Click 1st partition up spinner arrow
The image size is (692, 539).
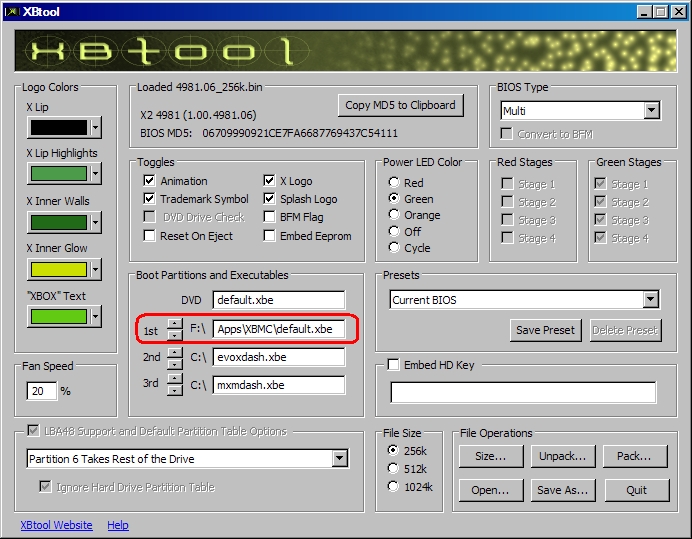pos(175,324)
